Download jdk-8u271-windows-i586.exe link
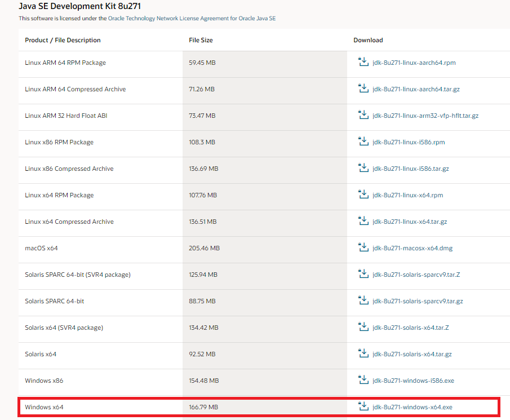510x420 pixels. pyautogui.click(x=413, y=381)
